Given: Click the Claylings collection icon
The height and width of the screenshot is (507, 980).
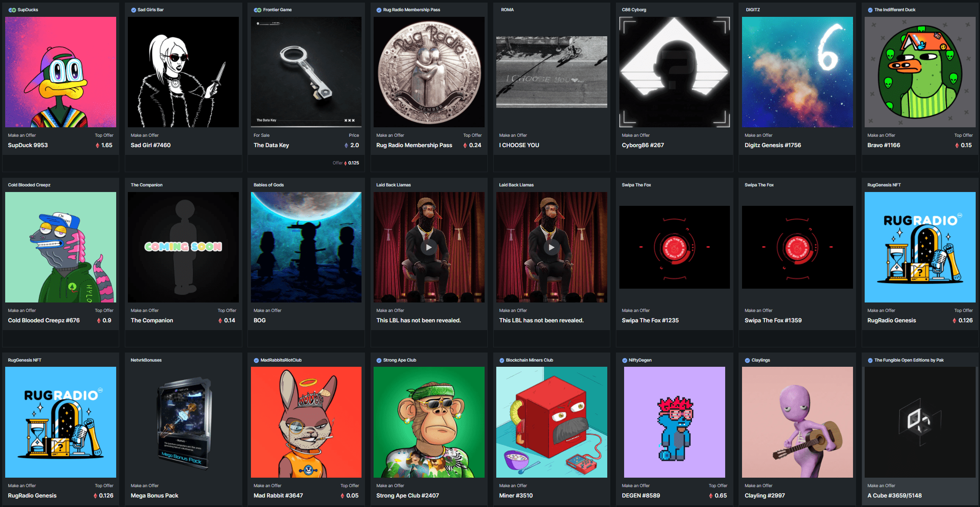Looking at the screenshot, I should click(x=746, y=360).
